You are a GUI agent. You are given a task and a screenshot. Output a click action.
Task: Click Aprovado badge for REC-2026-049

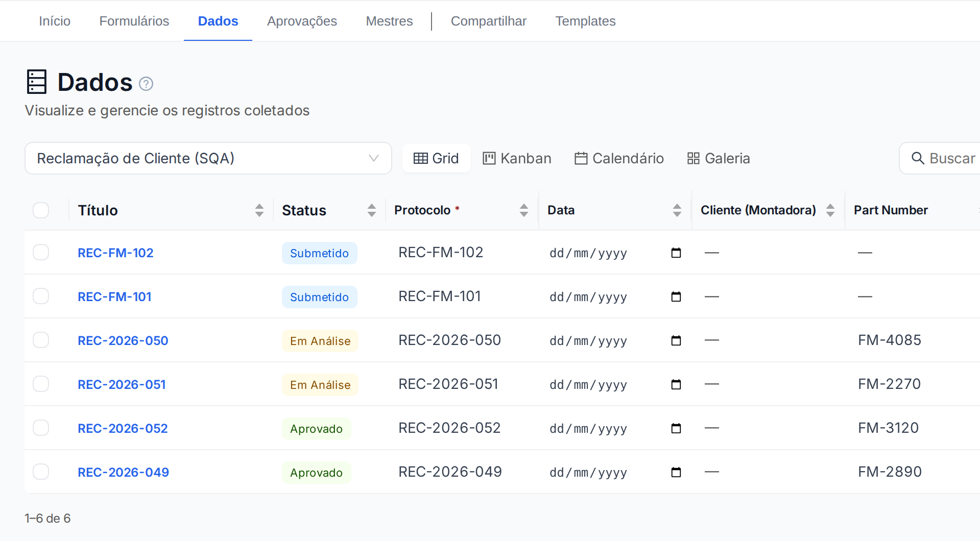[x=317, y=473]
